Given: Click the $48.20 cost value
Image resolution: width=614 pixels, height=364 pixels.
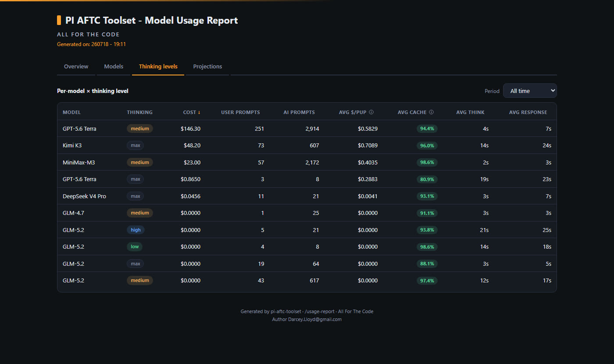Looking at the screenshot, I should point(192,145).
